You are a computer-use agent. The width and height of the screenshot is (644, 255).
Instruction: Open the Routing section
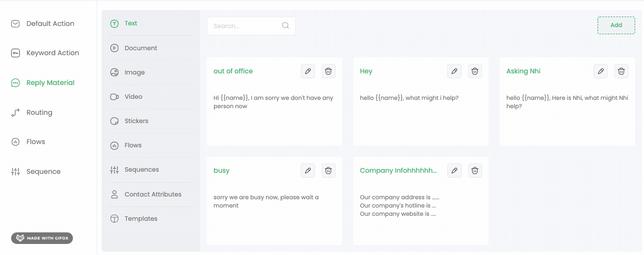pyautogui.click(x=32, y=113)
